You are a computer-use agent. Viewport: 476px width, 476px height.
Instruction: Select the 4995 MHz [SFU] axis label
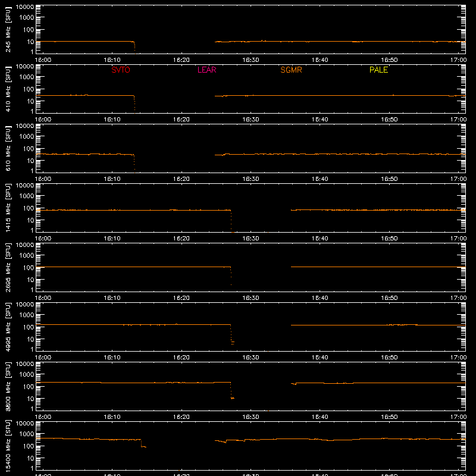[8, 327]
